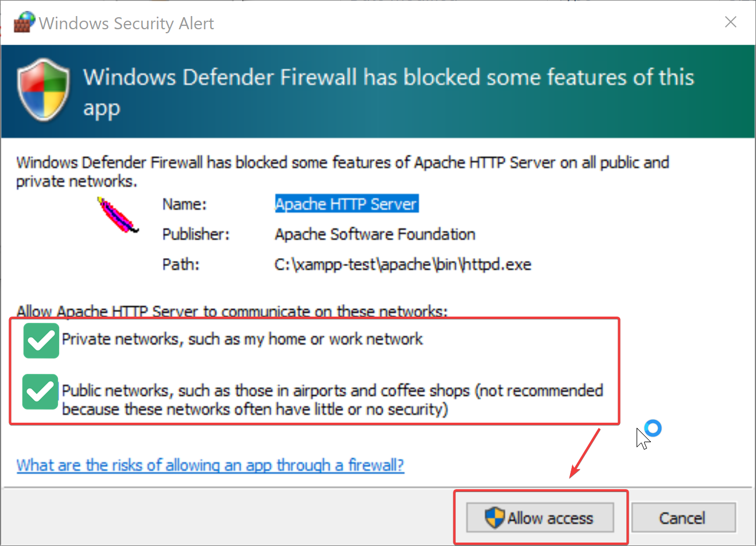Click the Public networks label text
The width and height of the screenshot is (756, 546).
[x=332, y=391]
